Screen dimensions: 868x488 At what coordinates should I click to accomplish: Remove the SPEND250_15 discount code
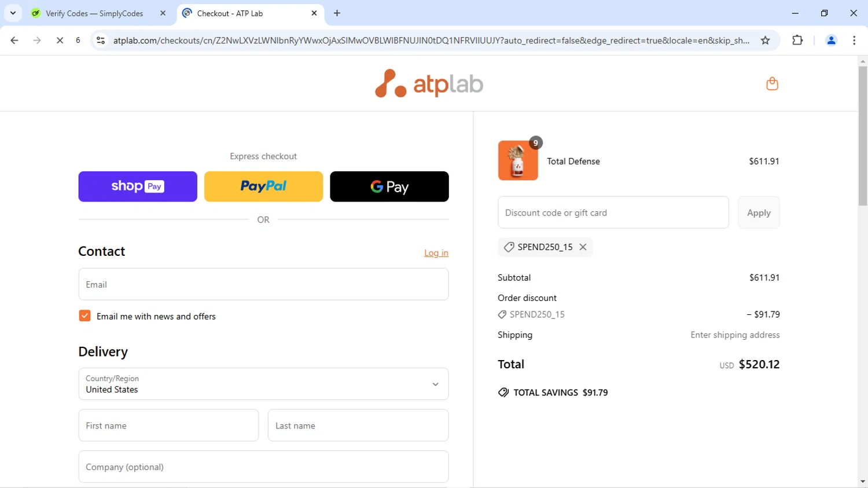tap(583, 247)
